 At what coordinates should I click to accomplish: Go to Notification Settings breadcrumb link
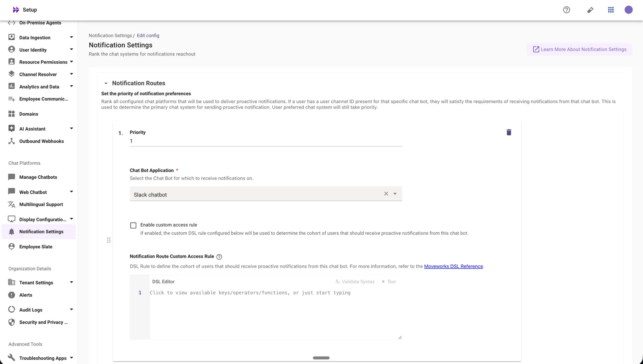pyautogui.click(x=110, y=35)
